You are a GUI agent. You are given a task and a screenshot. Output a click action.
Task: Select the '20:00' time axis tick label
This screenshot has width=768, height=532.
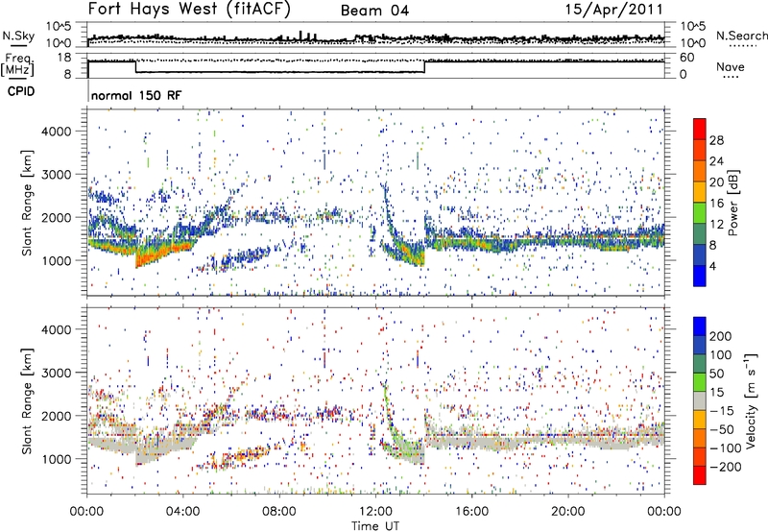(567, 512)
